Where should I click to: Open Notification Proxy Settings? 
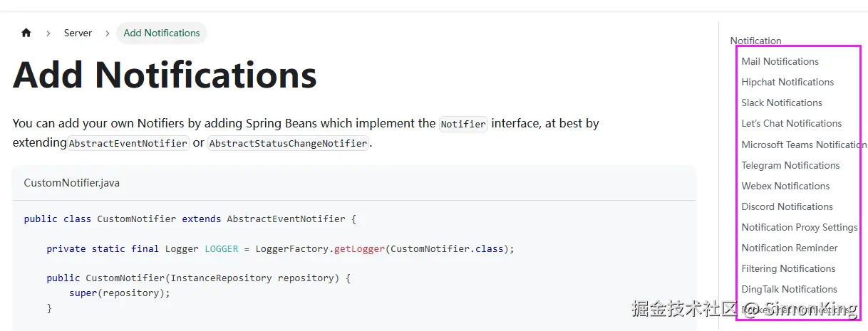[800, 227]
